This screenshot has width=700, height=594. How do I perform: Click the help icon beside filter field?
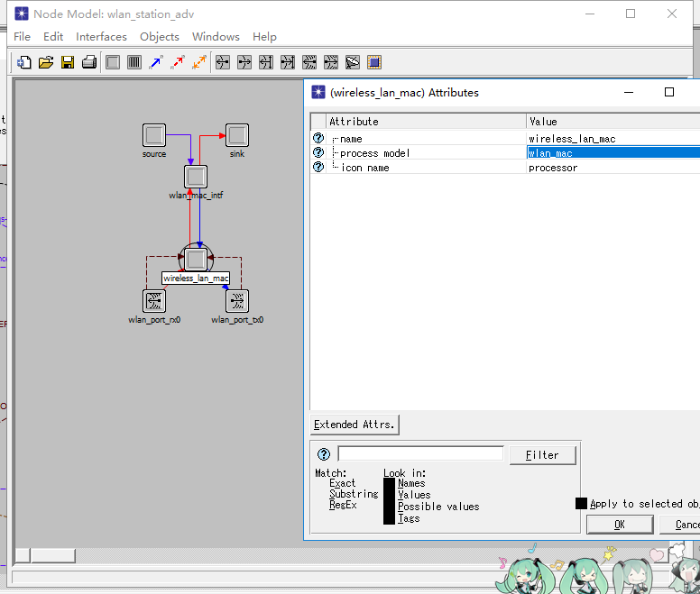pos(324,454)
